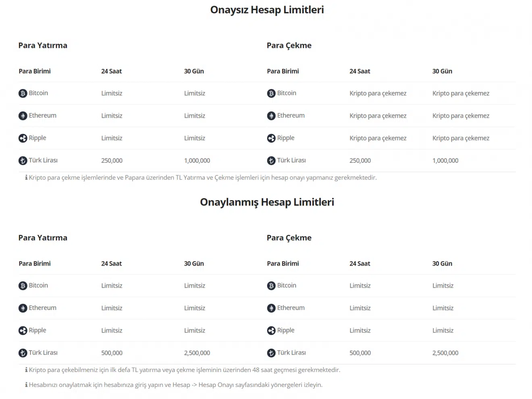
Task: Click the Türk Lirası icon in Onaysız Para Çekme table
Action: click(x=271, y=161)
